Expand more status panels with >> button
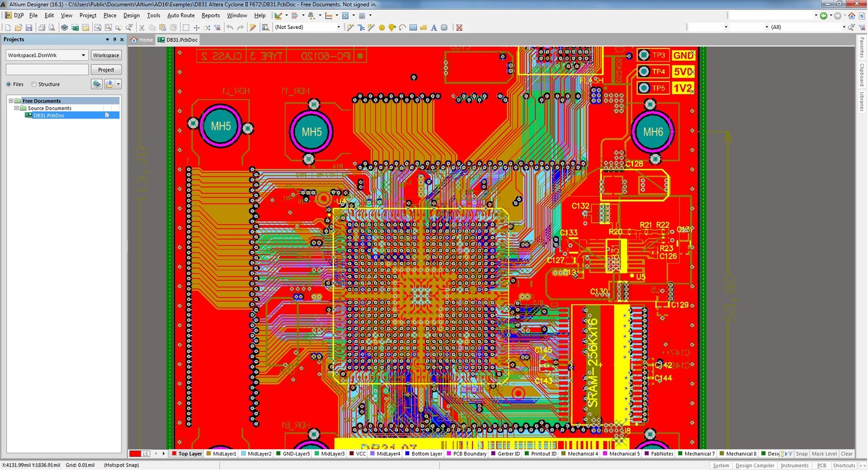Image resolution: width=868 pixels, height=470 pixels. 863,465
